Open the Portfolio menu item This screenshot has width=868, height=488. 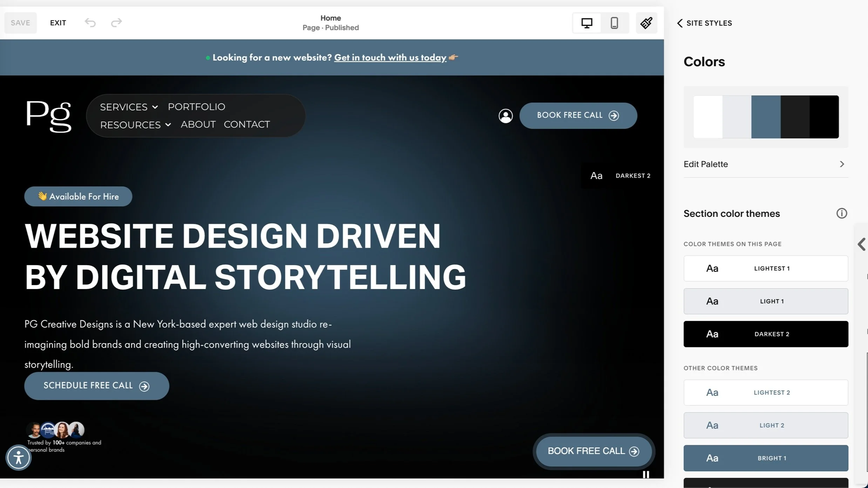click(x=196, y=106)
